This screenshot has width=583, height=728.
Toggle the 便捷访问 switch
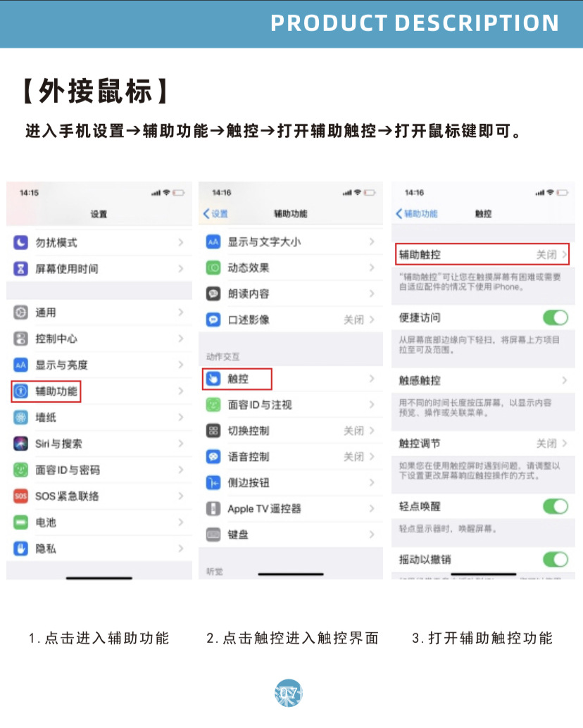pyautogui.click(x=556, y=318)
